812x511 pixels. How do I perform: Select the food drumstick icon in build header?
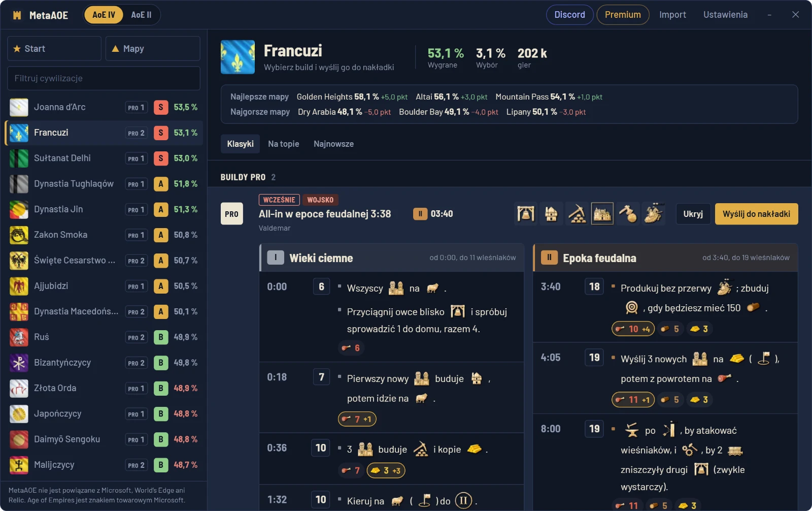tap(628, 214)
